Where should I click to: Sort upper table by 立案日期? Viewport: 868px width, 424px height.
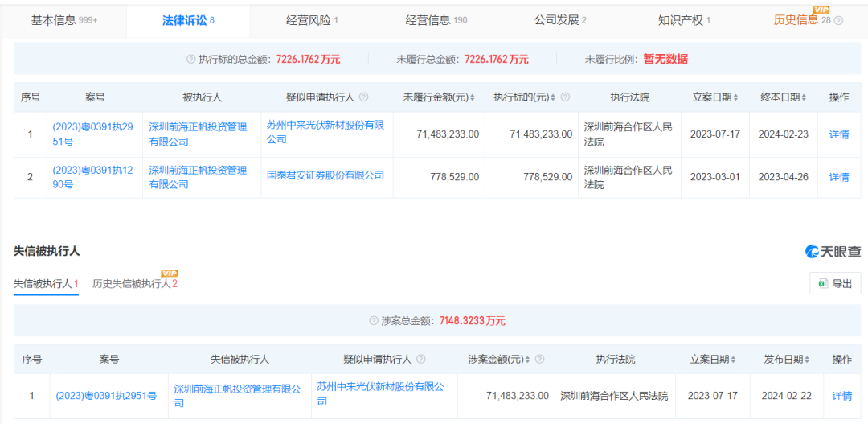735,97
